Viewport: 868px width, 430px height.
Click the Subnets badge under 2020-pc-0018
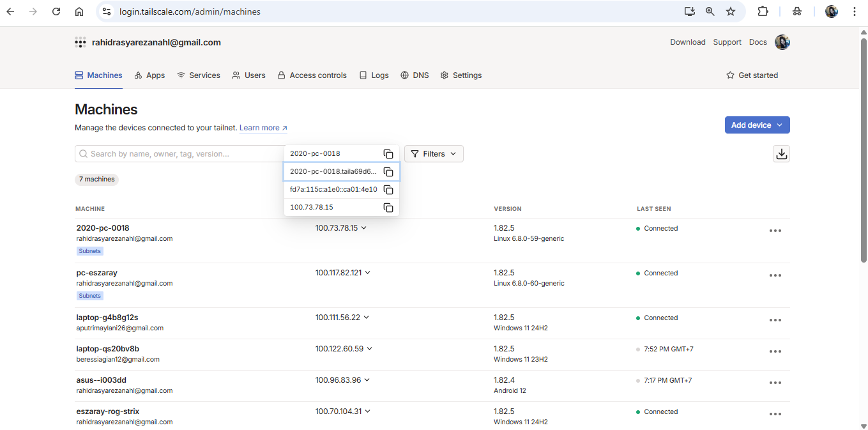(x=90, y=251)
